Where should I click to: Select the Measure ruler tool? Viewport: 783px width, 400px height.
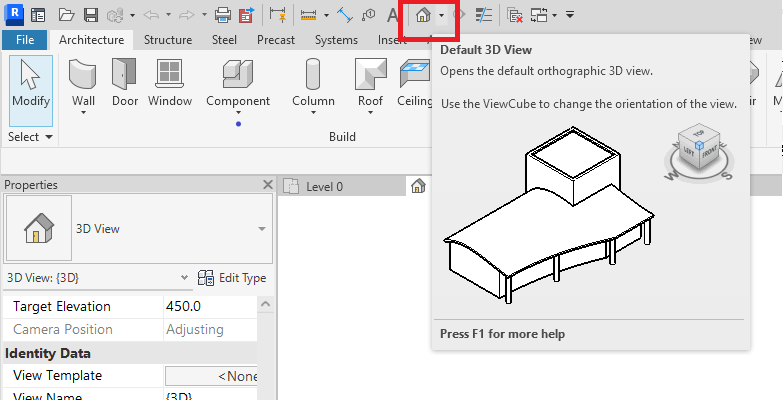point(309,15)
